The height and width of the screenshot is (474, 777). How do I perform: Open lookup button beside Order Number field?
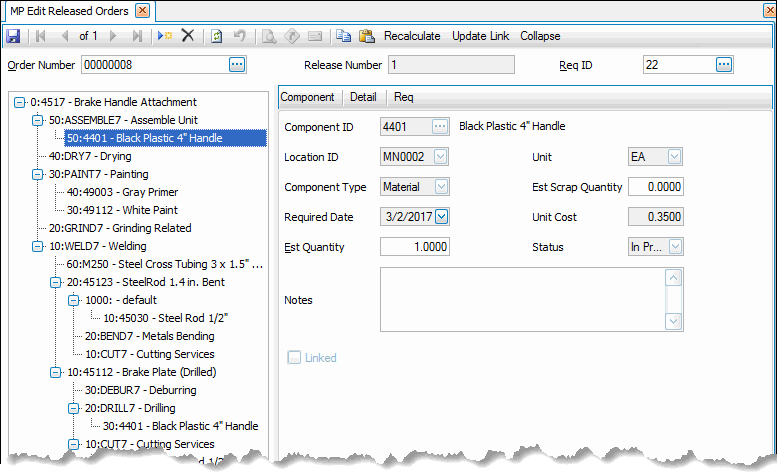coord(237,65)
